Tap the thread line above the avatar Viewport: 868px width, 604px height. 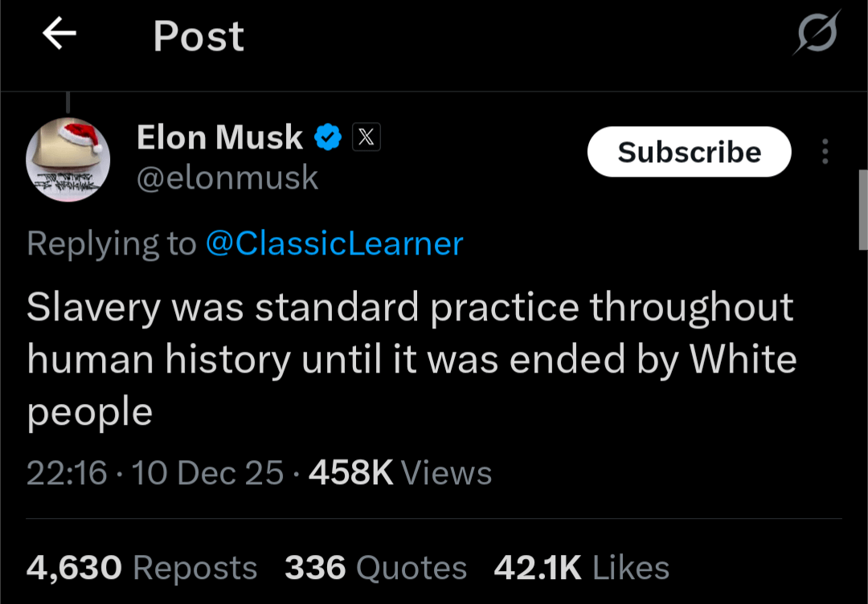[68, 101]
